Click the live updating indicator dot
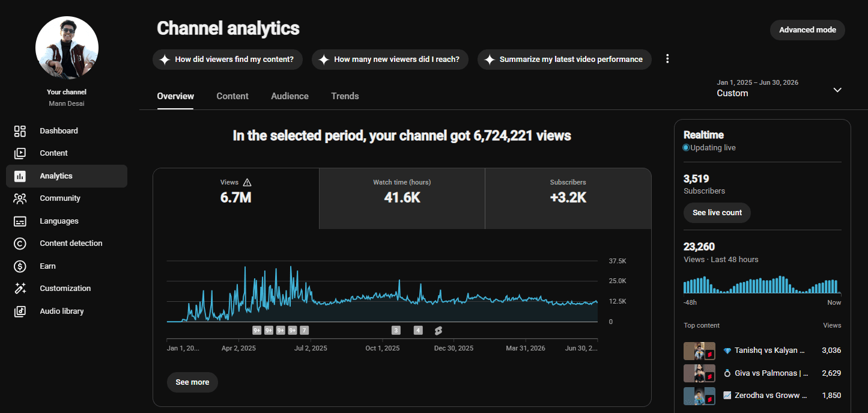This screenshot has width=868, height=413. (x=686, y=147)
